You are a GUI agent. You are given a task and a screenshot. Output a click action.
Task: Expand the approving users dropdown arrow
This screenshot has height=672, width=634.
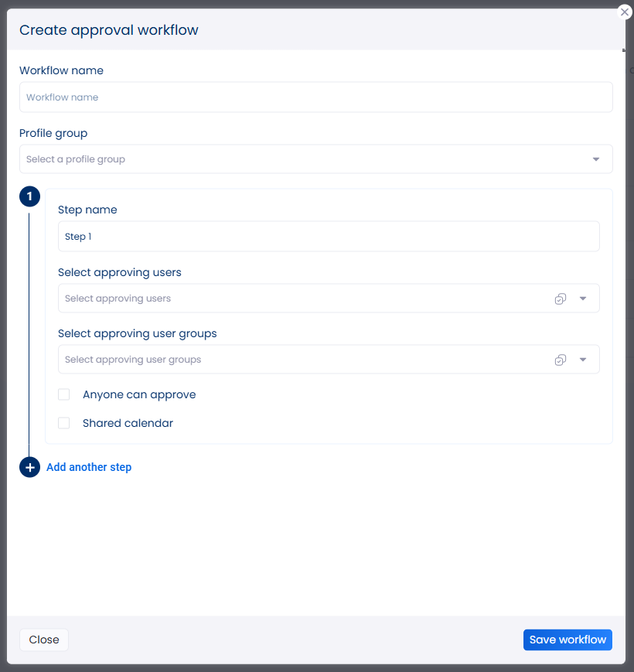click(584, 298)
